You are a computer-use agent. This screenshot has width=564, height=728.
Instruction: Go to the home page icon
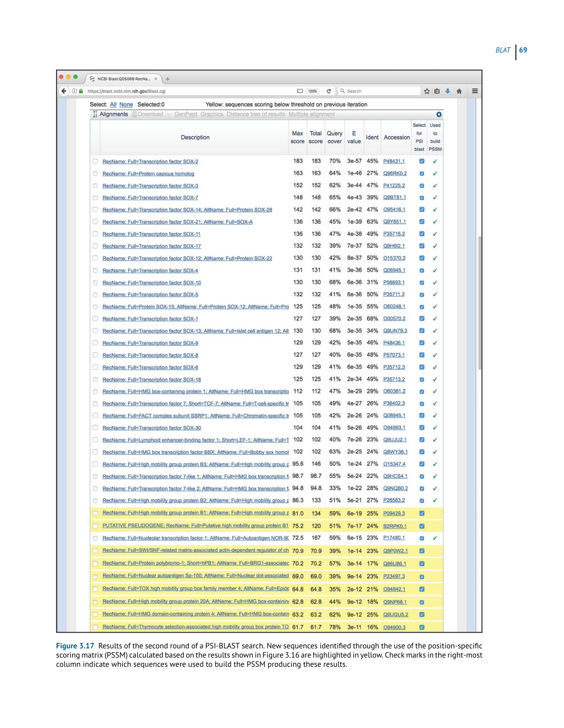click(x=459, y=91)
